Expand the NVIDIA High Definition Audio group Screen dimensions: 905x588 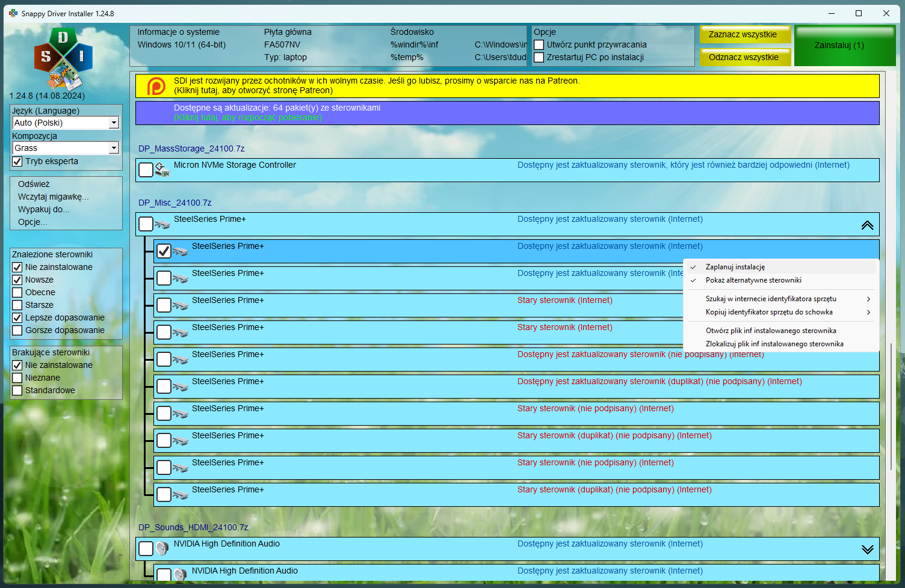coord(866,549)
